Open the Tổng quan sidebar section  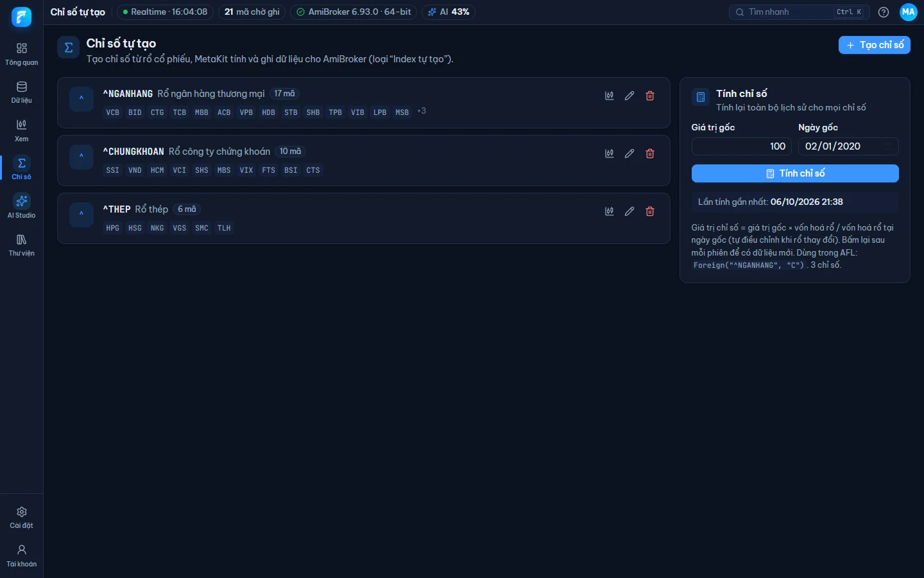click(x=22, y=54)
